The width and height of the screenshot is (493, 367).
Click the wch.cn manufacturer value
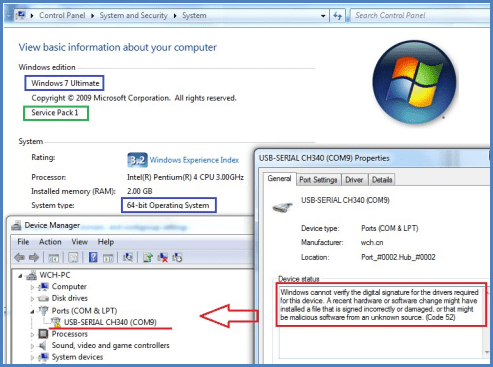(372, 243)
